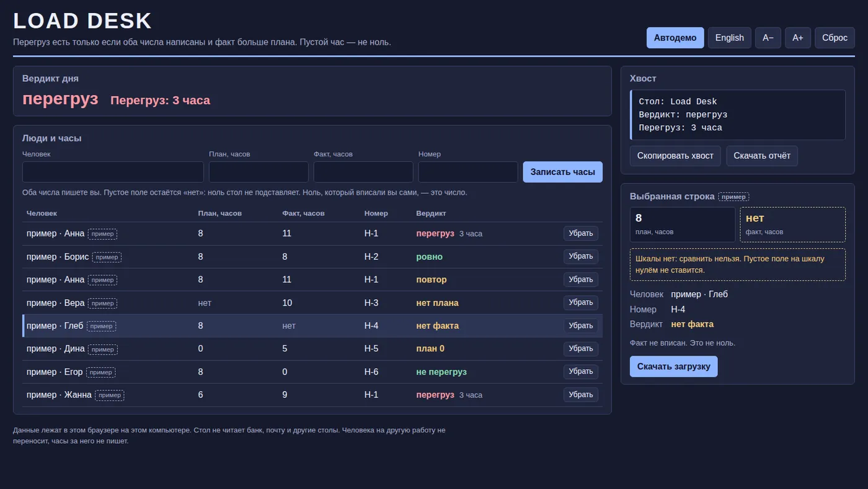This screenshot has height=489, width=868.
Task: Select the table row named пример · Борис
Action: point(312,257)
